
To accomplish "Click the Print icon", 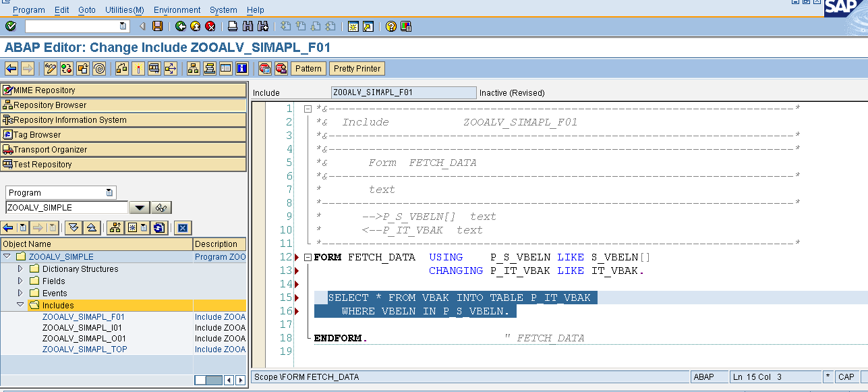I will (231, 26).
